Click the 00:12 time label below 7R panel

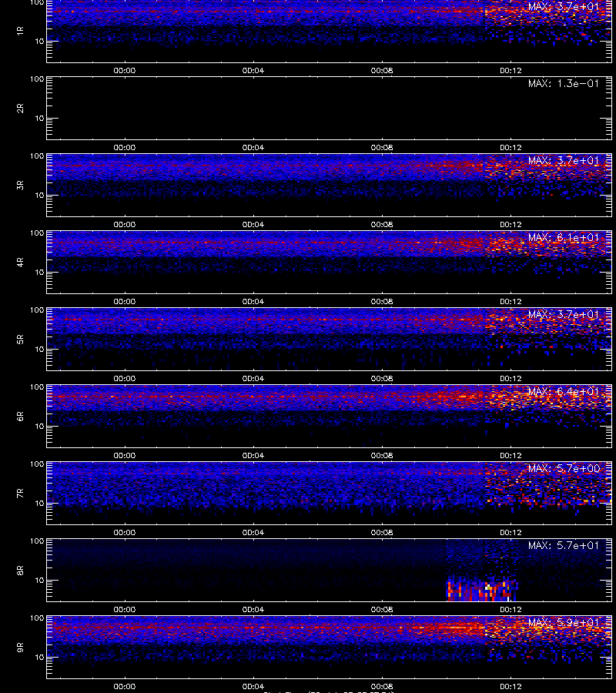(511, 533)
